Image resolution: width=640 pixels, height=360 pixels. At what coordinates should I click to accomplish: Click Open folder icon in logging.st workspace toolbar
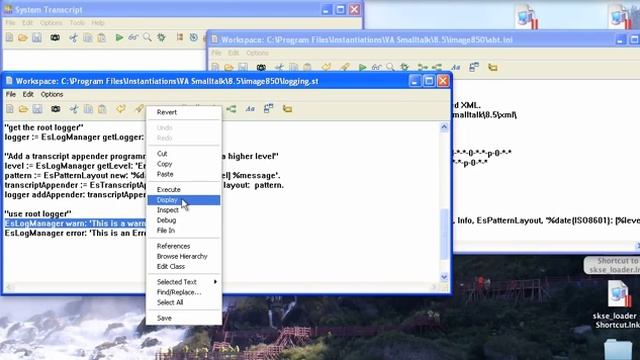pos(23,109)
